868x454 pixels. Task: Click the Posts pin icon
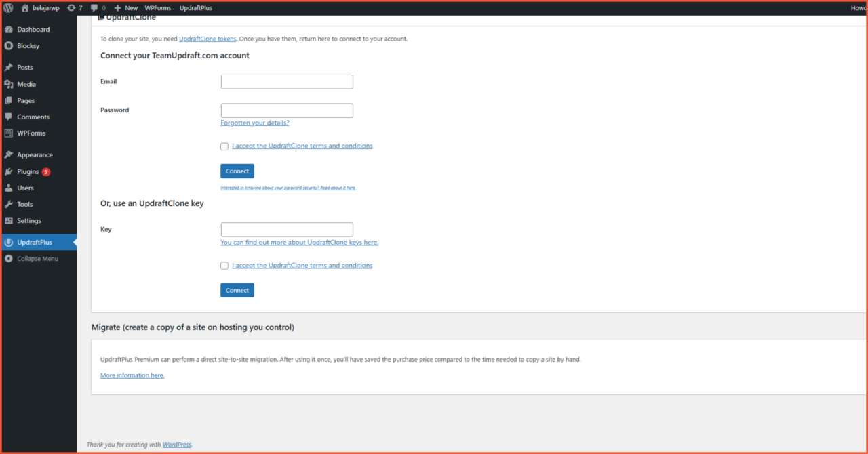coord(9,68)
